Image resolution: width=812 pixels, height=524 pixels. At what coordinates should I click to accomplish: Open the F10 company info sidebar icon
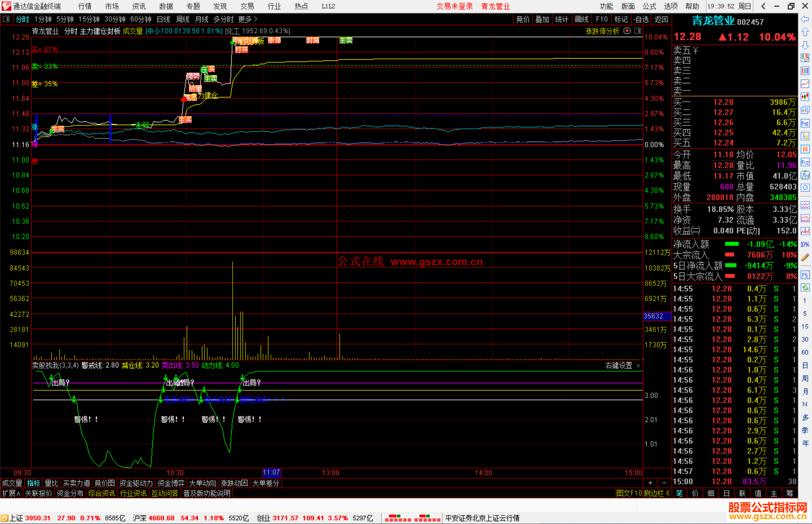point(805,123)
